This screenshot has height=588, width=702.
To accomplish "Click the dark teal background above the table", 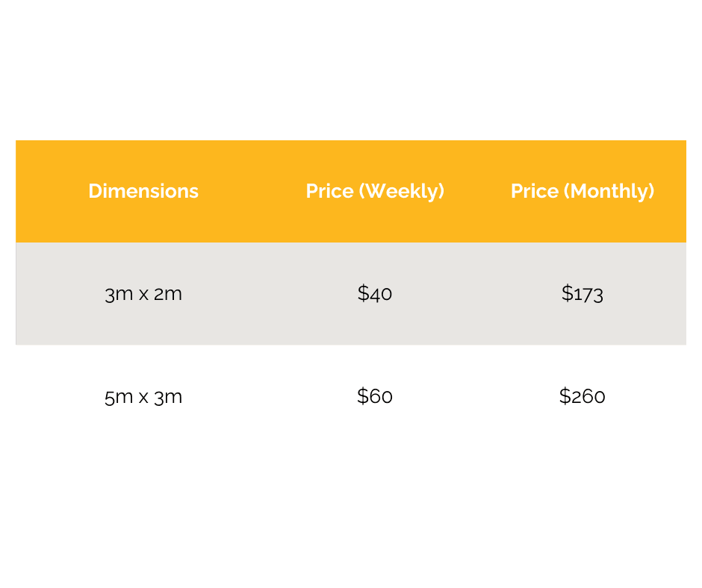I will [x=351, y=67].
